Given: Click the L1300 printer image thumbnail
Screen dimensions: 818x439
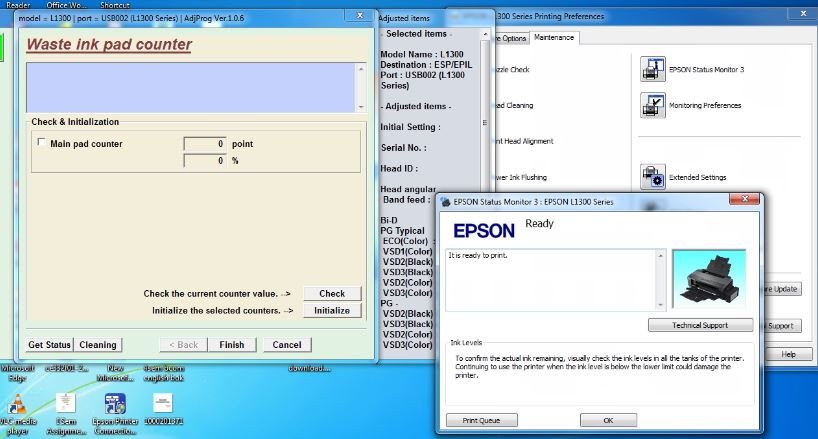Looking at the screenshot, I should click(x=709, y=279).
